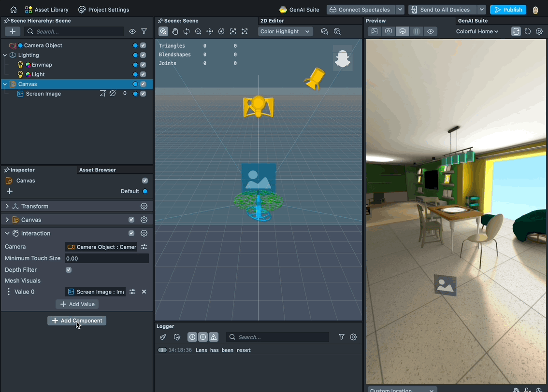Select the Pan tool in the Scene toolbar
The width and height of the screenshot is (548, 392).
click(175, 31)
